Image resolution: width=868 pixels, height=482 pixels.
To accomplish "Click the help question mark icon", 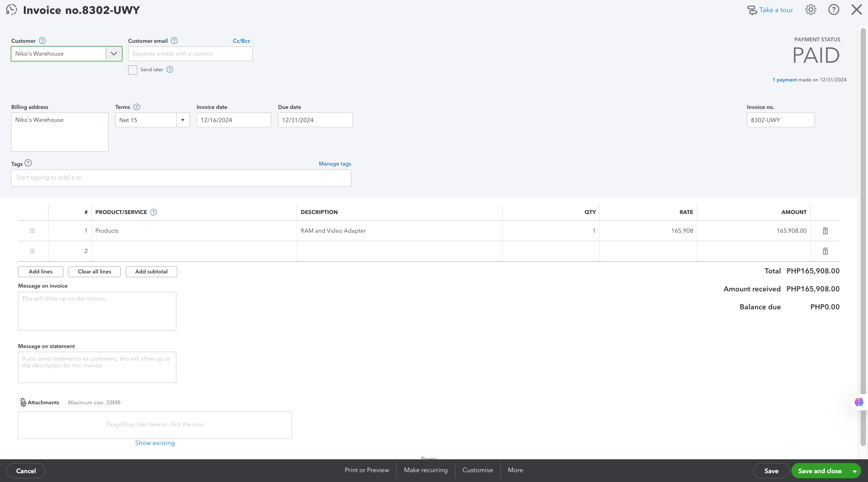I will tap(834, 10).
